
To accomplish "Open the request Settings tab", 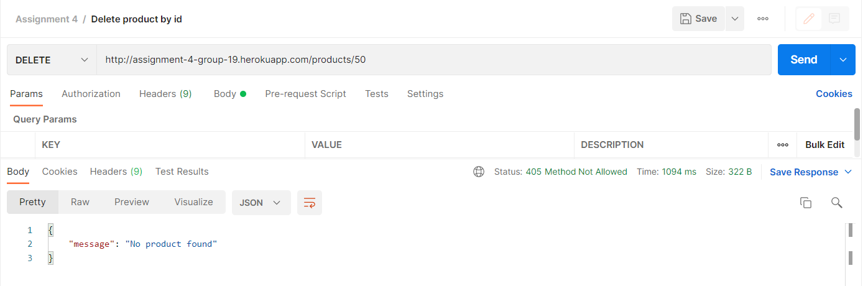I will pyautogui.click(x=425, y=94).
